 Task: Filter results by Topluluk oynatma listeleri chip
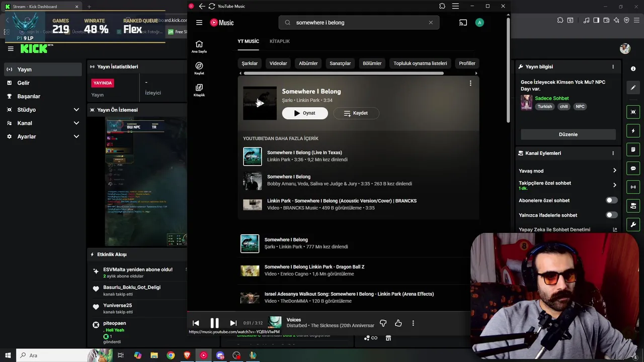tap(420, 63)
